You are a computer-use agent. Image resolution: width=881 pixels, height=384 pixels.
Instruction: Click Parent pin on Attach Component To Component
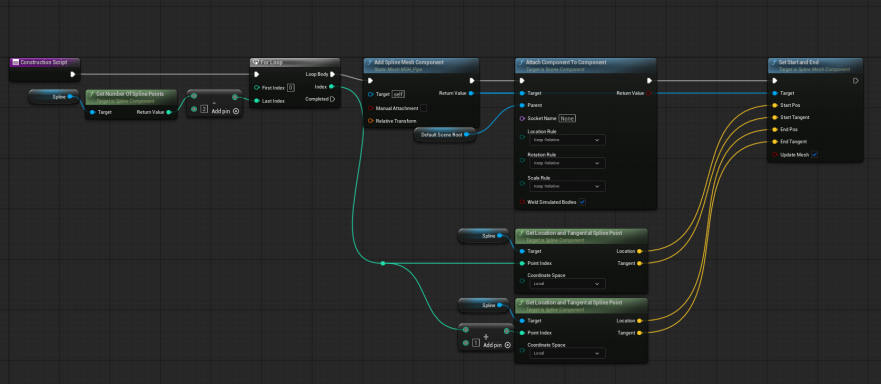(523, 105)
